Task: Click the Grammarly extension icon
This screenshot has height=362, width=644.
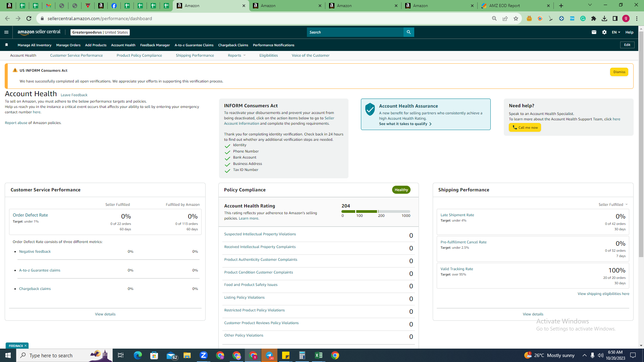Action: [583, 18]
